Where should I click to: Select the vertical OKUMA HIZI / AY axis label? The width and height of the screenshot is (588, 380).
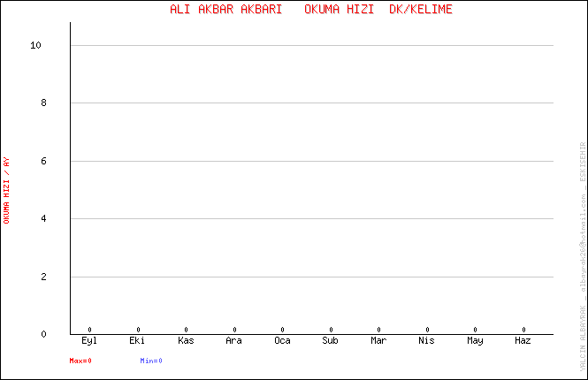(x=7, y=190)
